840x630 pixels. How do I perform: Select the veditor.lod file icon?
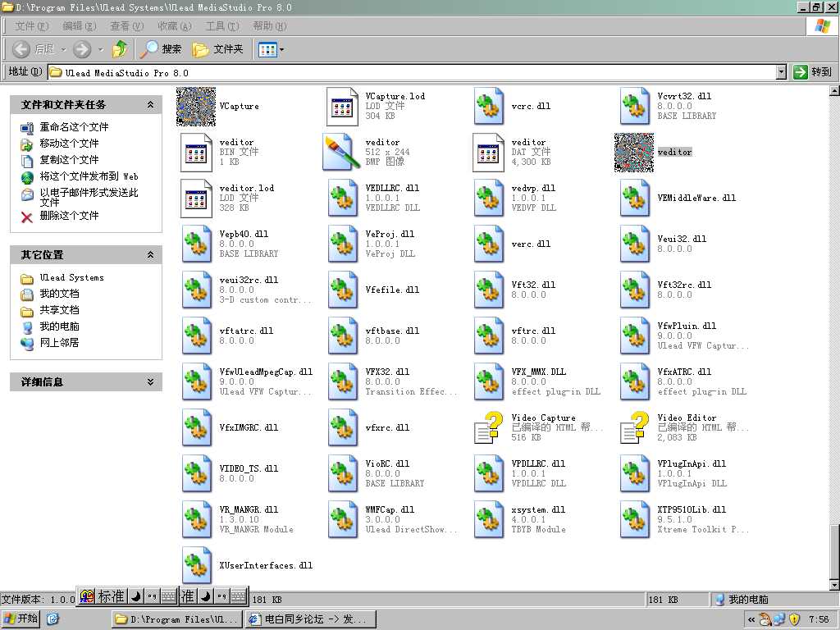pyautogui.click(x=196, y=199)
